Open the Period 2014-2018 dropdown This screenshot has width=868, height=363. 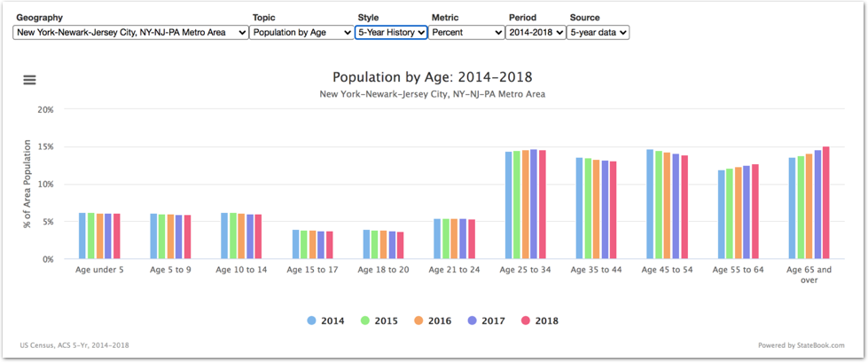tap(535, 33)
